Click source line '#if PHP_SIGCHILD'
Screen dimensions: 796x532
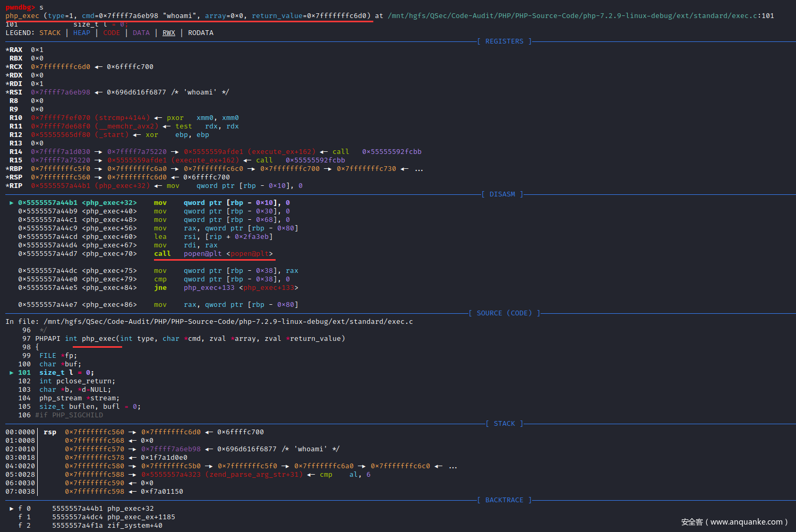[69, 415]
